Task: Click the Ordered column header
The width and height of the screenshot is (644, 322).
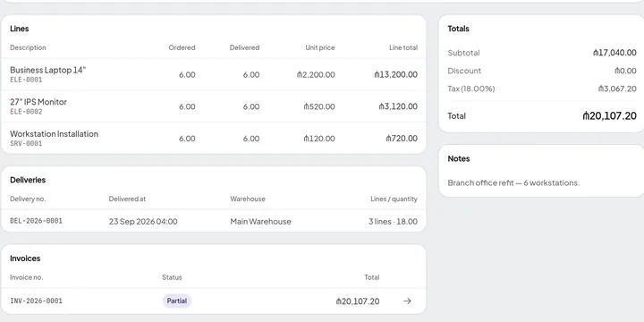Action: pyautogui.click(x=182, y=47)
